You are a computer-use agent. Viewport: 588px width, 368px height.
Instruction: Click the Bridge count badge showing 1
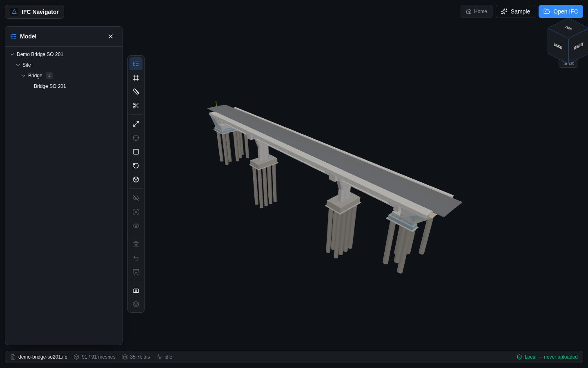[49, 76]
